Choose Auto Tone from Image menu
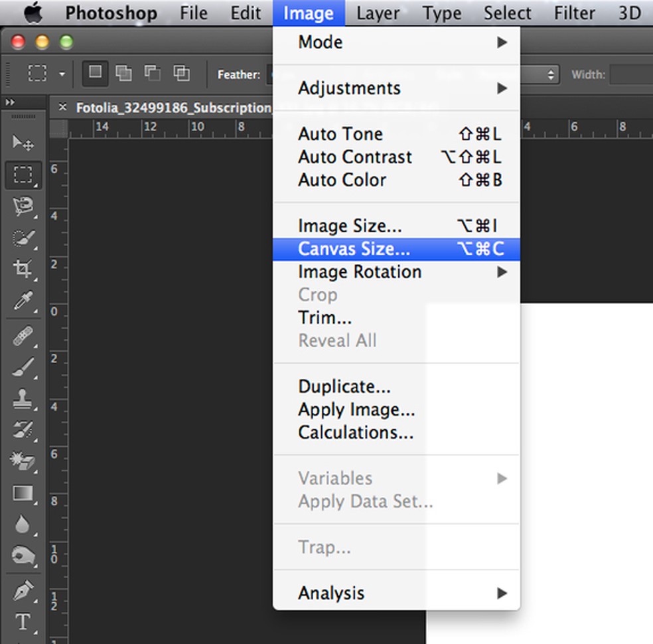653x644 pixels. [396, 134]
